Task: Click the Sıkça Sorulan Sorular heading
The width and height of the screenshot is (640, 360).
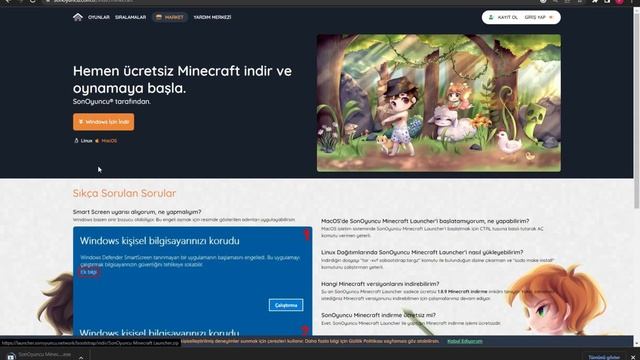Action: click(x=124, y=193)
